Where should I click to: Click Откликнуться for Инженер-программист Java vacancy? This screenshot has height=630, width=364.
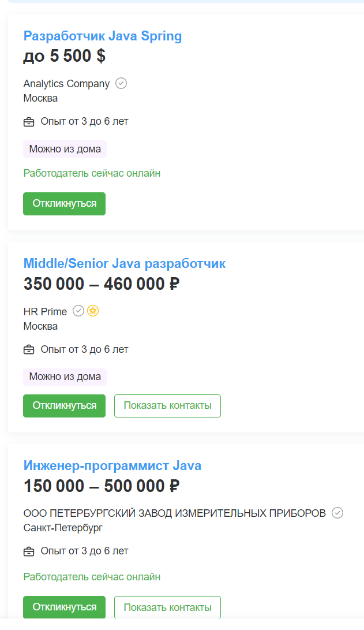64,607
